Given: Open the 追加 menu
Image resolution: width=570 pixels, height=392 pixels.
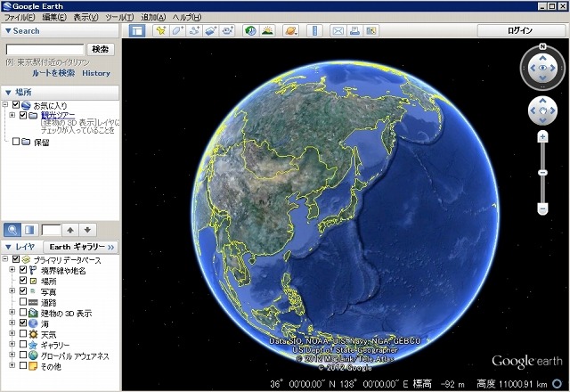Looking at the screenshot, I should 153,17.
